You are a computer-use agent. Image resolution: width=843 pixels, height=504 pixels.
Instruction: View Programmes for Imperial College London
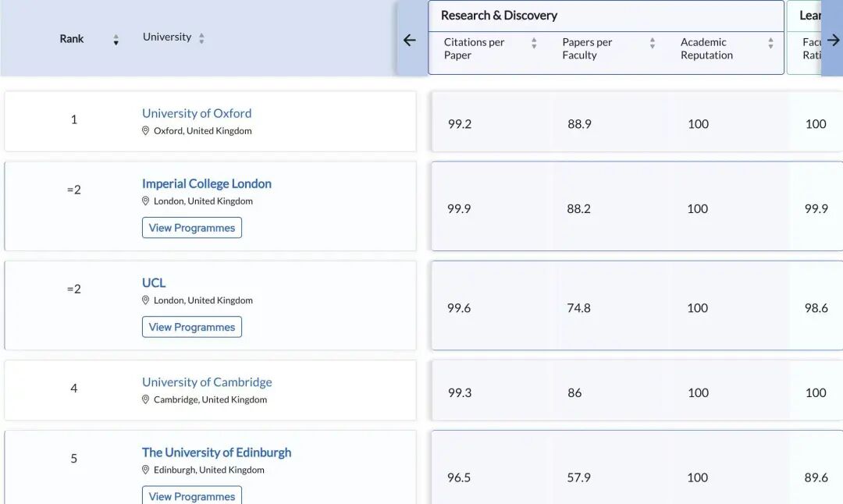pos(192,228)
